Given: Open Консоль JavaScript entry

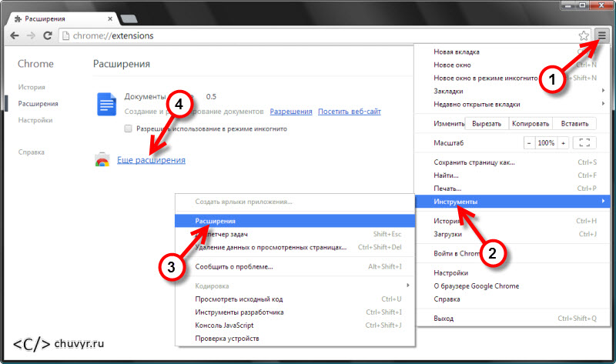Looking at the screenshot, I should (295, 325).
